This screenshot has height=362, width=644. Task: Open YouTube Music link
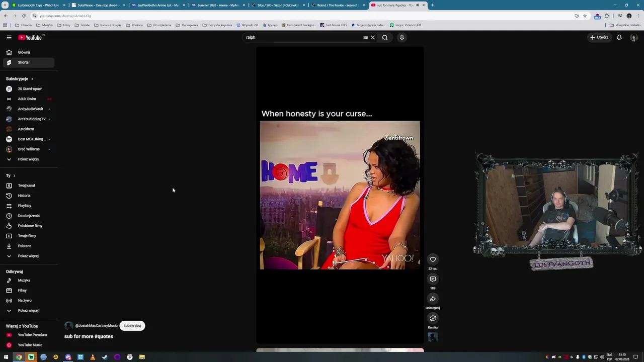coord(28,345)
